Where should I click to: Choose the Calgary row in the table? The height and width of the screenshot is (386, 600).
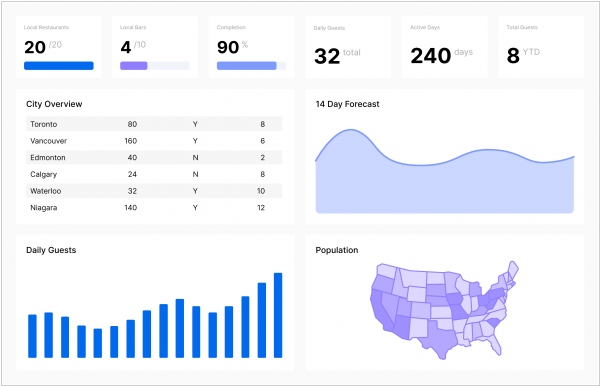(154, 174)
